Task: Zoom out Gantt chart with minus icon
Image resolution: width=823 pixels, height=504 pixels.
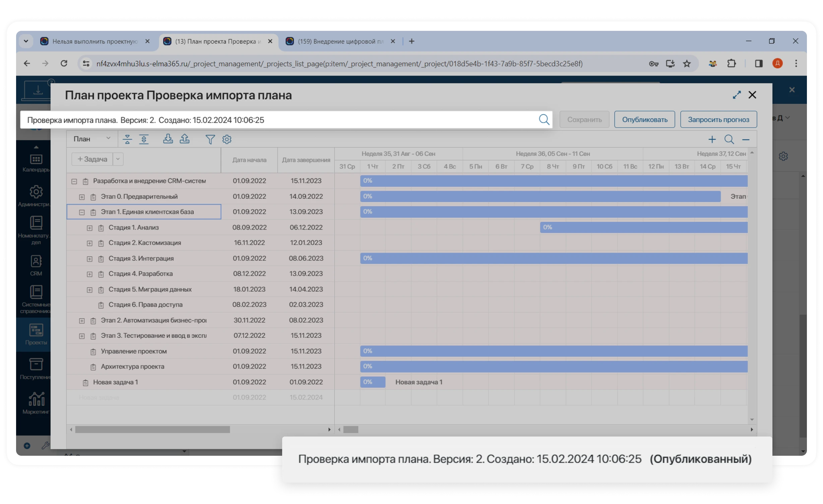Action: coord(746,139)
